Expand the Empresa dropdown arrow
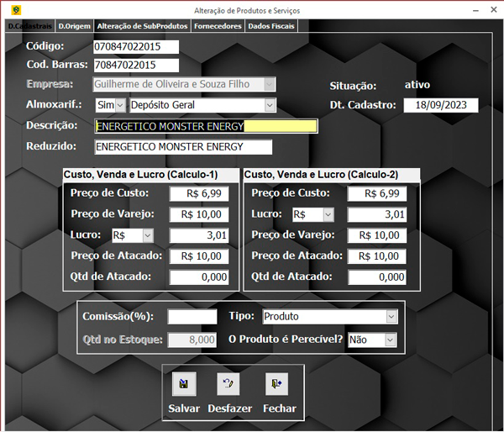This screenshot has height=432, width=504. pos(270,84)
